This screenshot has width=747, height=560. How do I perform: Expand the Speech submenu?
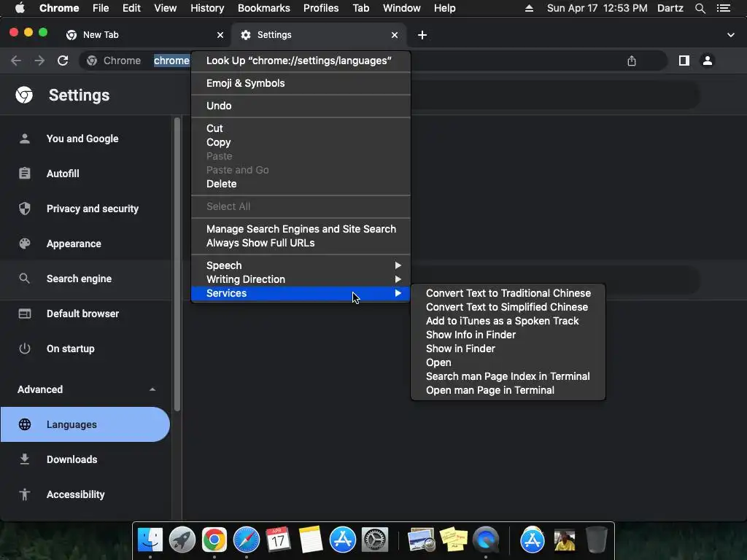[301, 265]
